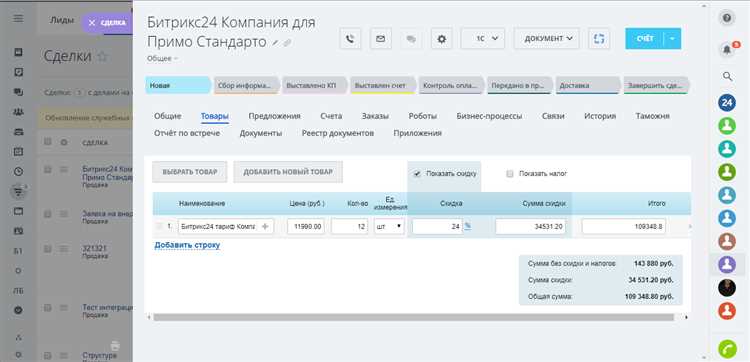This screenshot has width=750, height=362.
Task: Switch to the Предложения tab
Action: click(275, 116)
